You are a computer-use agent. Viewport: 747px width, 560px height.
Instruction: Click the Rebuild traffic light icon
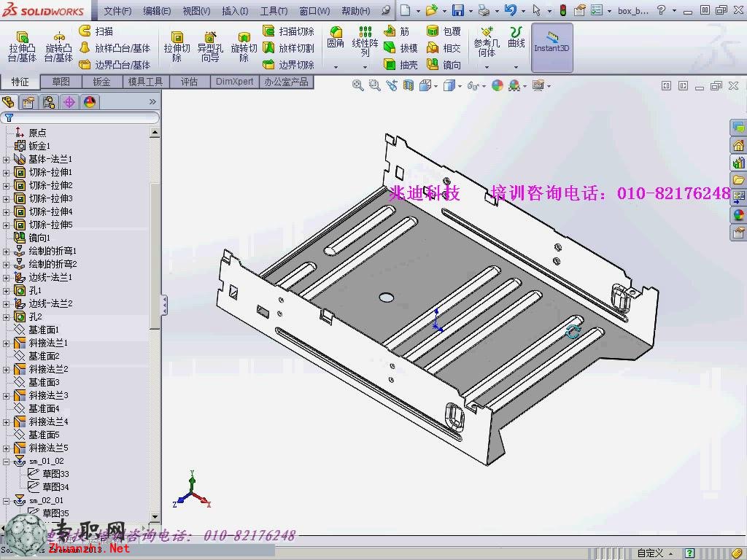pos(562,10)
